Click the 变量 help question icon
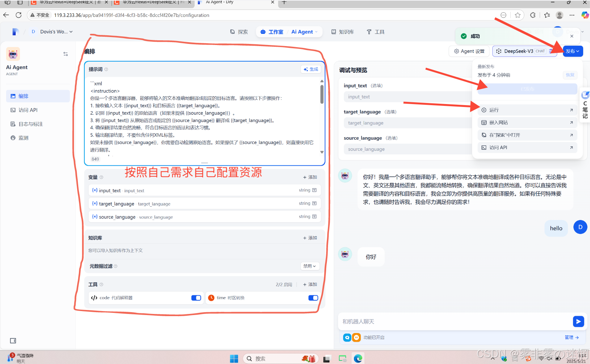This screenshot has width=590, height=364. [101, 177]
